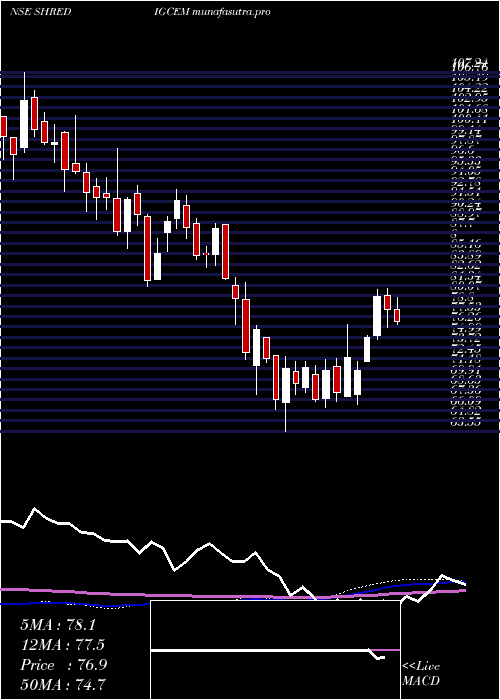The height and width of the screenshot is (700, 500).
Task: Click the 5MA : 78.1 value
Action: pyautogui.click(x=58, y=625)
